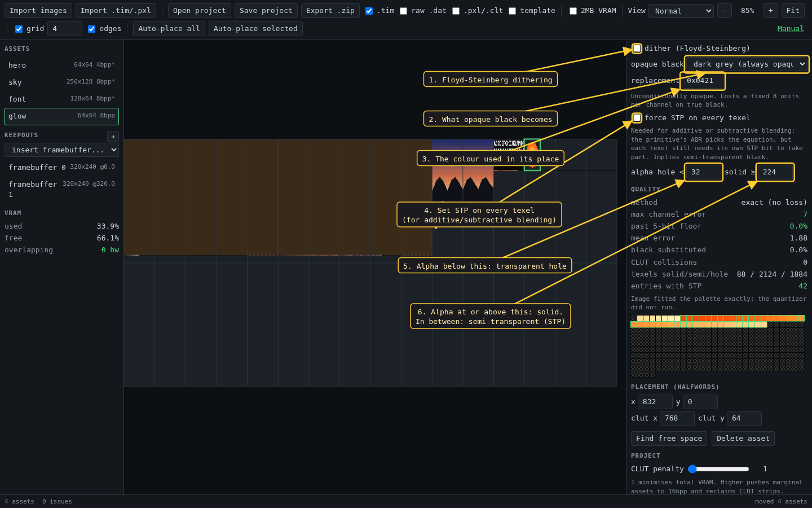Save project via toolbar button
Image resolution: width=812 pixels, height=508 pixels.
tap(266, 11)
